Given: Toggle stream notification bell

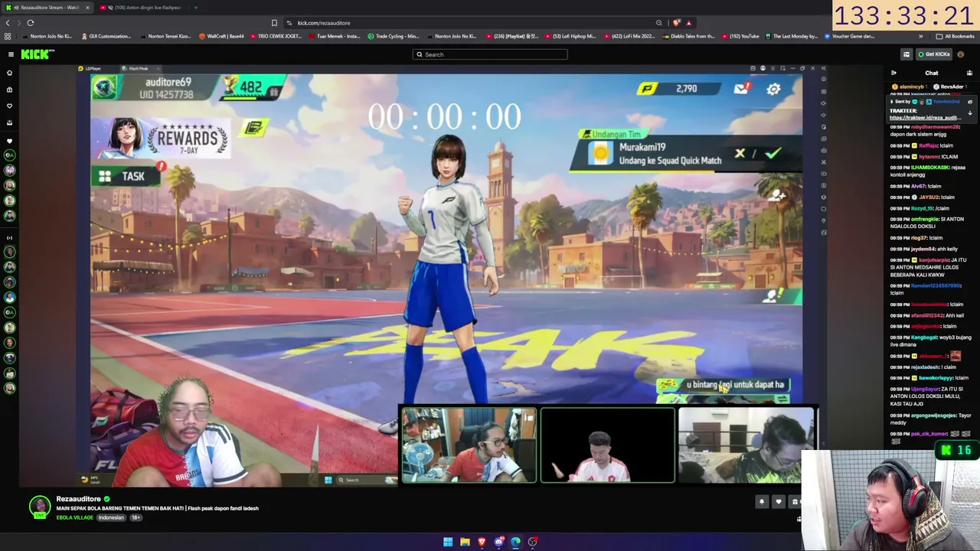Looking at the screenshot, I should click(762, 502).
